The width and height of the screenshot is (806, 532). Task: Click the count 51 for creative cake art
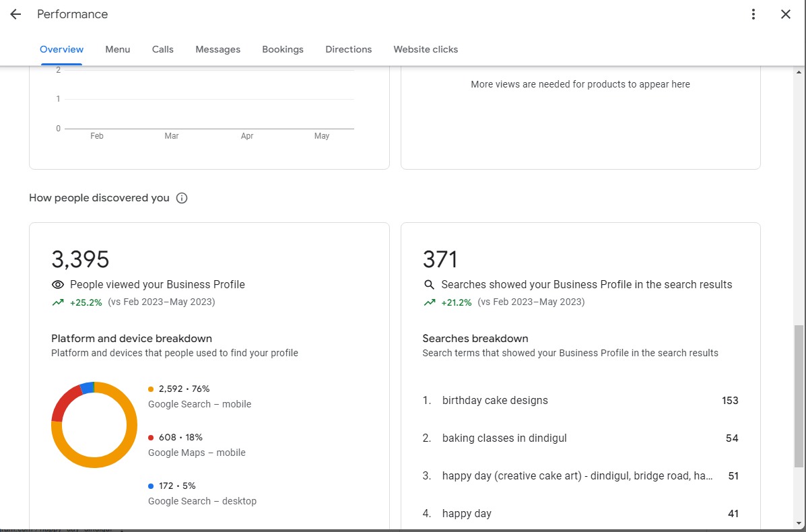[733, 476]
